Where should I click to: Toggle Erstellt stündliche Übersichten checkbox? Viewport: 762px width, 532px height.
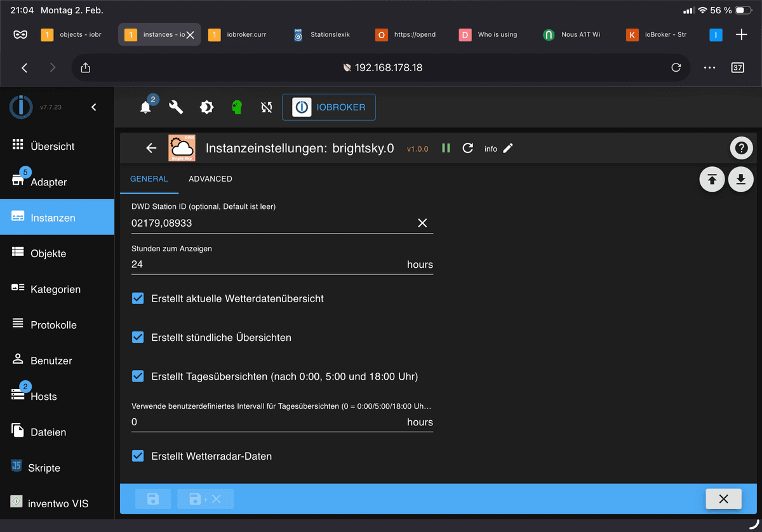point(138,337)
